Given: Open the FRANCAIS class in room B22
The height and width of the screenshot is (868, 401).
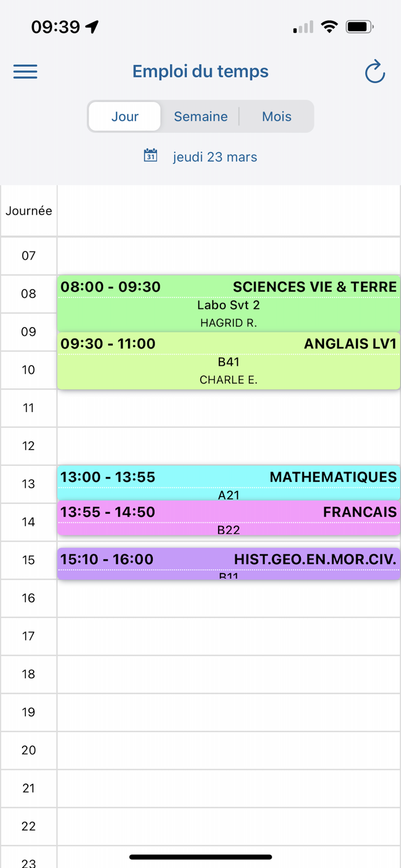Looking at the screenshot, I should click(x=228, y=520).
